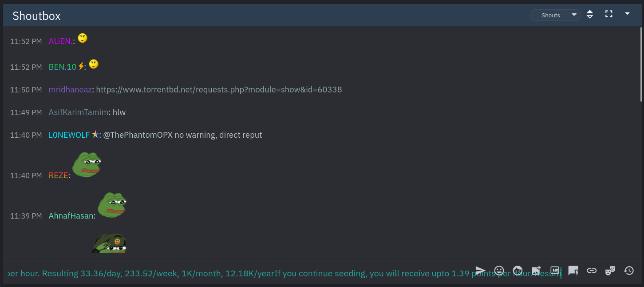The height and width of the screenshot is (287, 644).
Task: Add an image to the shout
Action: click(x=536, y=271)
